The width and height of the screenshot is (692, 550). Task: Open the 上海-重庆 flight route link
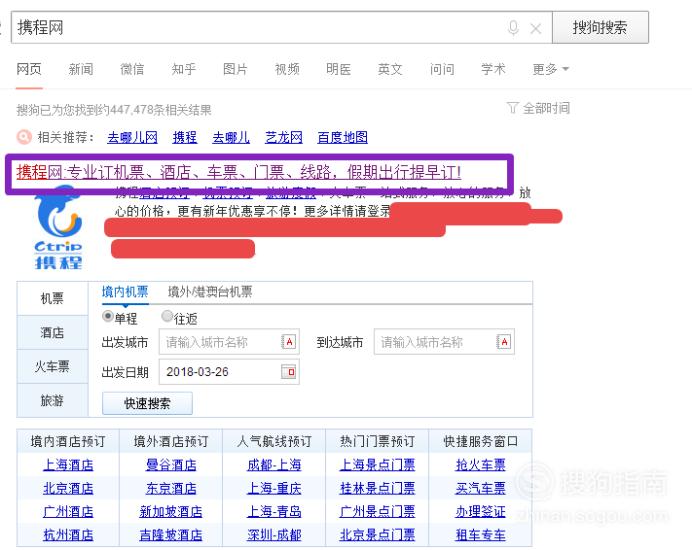click(274, 488)
